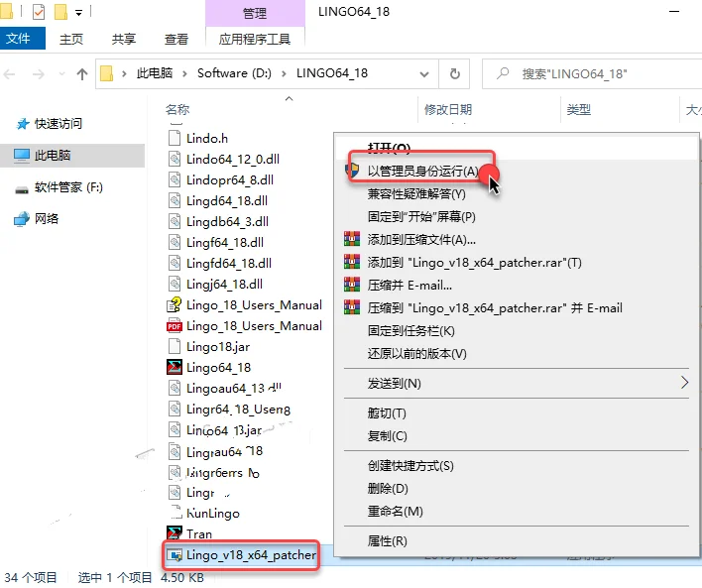Image resolution: width=702 pixels, height=588 pixels.
Task: Choose 剪切(T) from the context menu
Action: click(387, 412)
